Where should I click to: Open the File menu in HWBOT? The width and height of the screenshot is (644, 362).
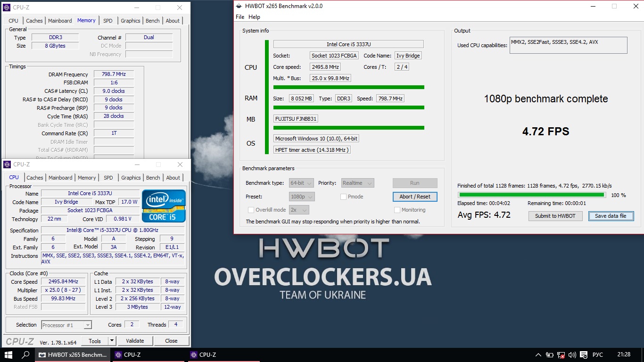click(x=240, y=17)
